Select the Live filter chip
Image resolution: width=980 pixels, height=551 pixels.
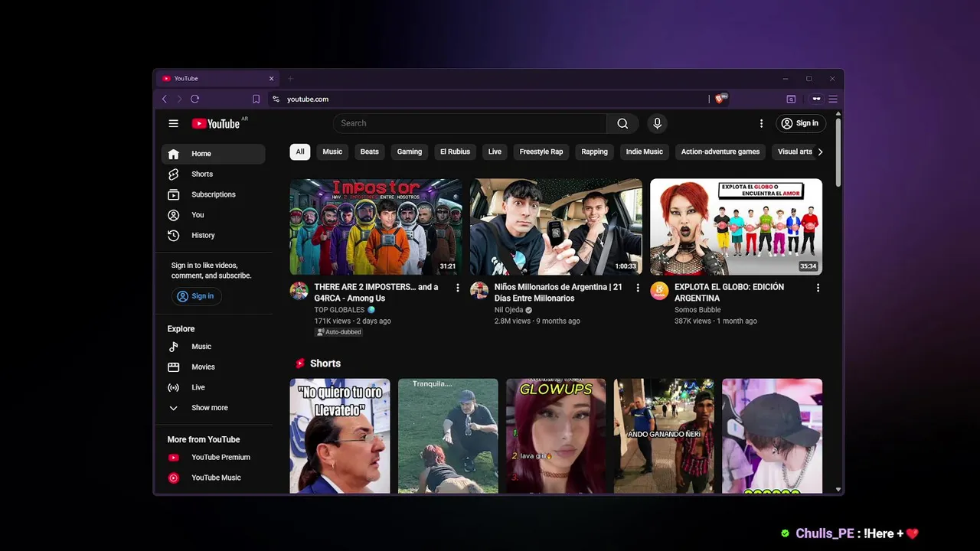[495, 152]
